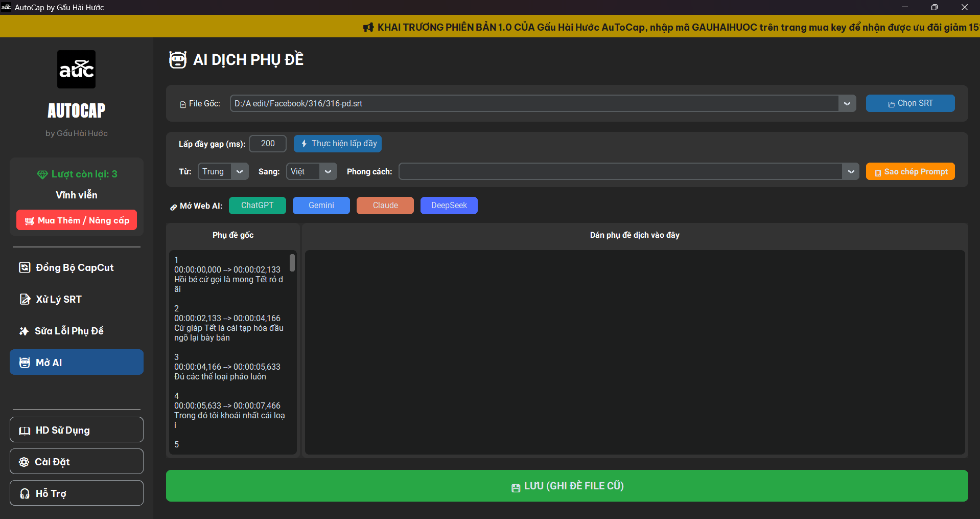Click Thực hiện lấp đầy button
This screenshot has width=980, height=519.
point(338,144)
